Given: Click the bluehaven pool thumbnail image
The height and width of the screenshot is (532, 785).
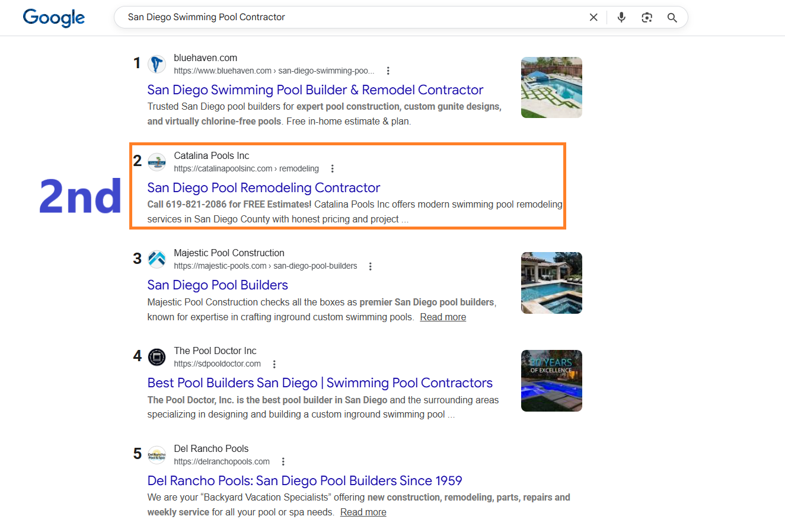Looking at the screenshot, I should [x=551, y=87].
